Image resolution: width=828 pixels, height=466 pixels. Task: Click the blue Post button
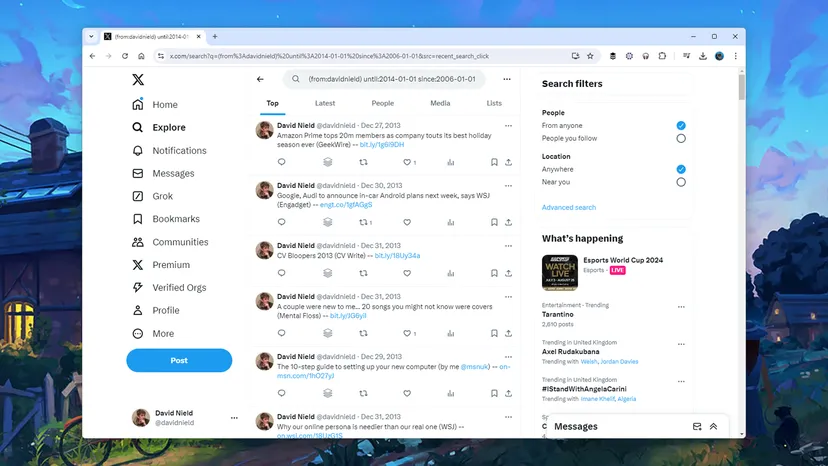tap(179, 360)
